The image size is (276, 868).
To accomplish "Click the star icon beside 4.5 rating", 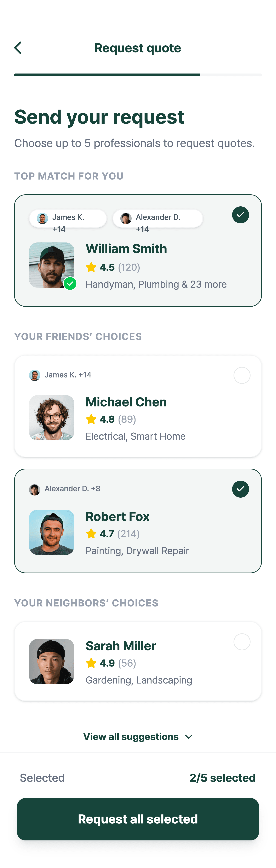I will [91, 267].
